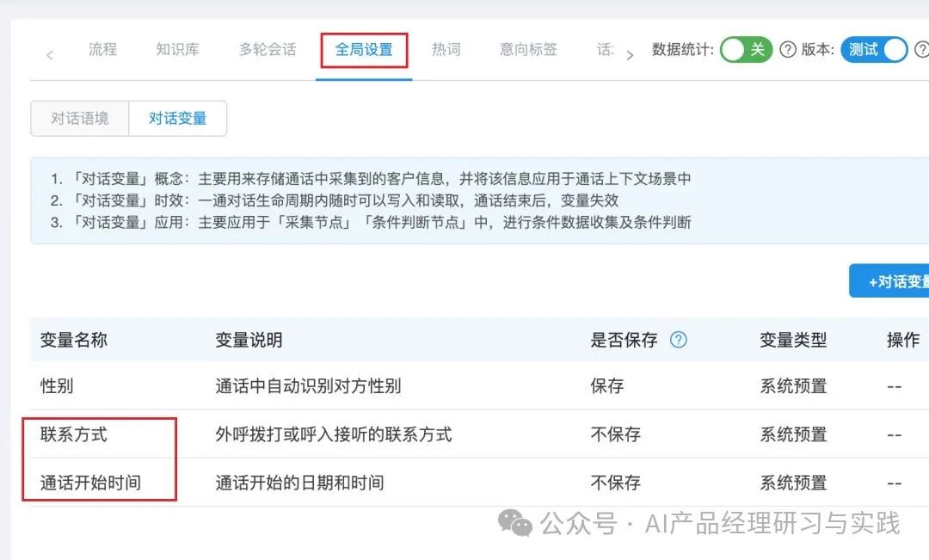
Task: Click the 操作 column header
Action: (903, 340)
